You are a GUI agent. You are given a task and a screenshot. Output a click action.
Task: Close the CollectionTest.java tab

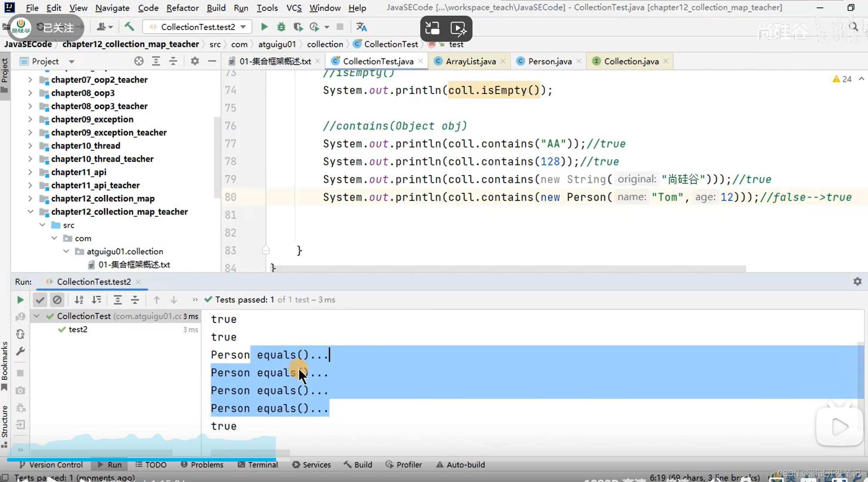click(420, 61)
